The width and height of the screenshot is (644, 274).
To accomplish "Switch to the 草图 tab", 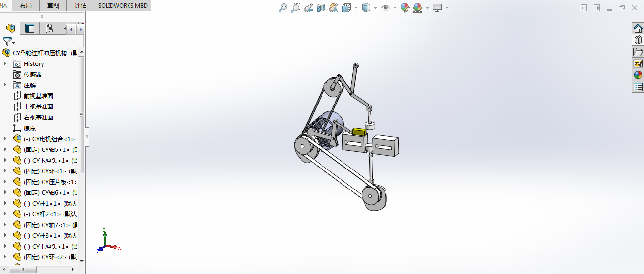I will pos(53,6).
